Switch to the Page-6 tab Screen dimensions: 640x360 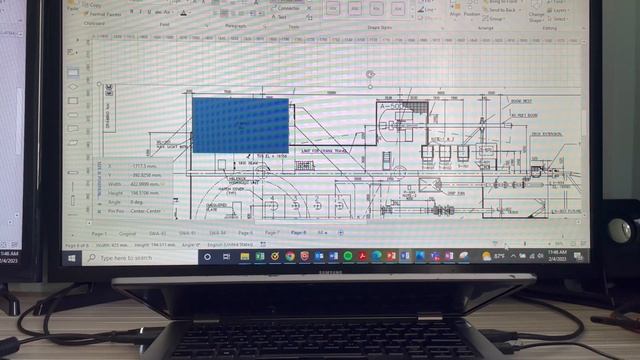tap(246, 233)
